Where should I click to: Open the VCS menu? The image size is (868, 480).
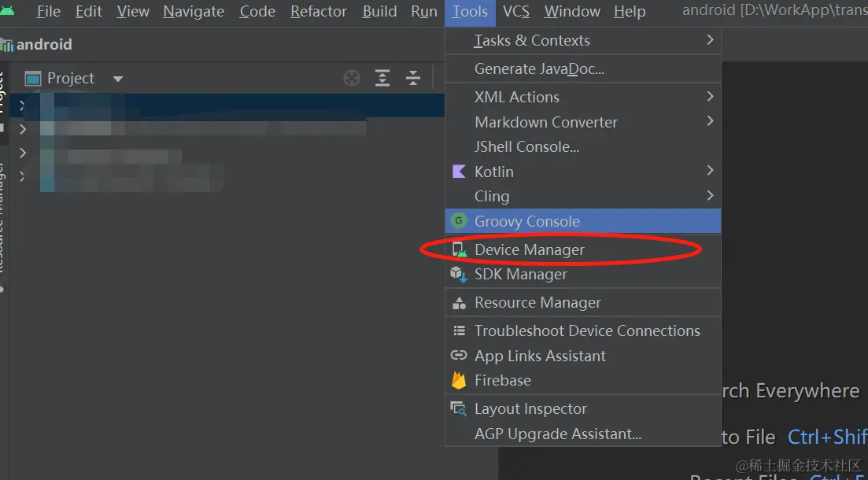[516, 12]
